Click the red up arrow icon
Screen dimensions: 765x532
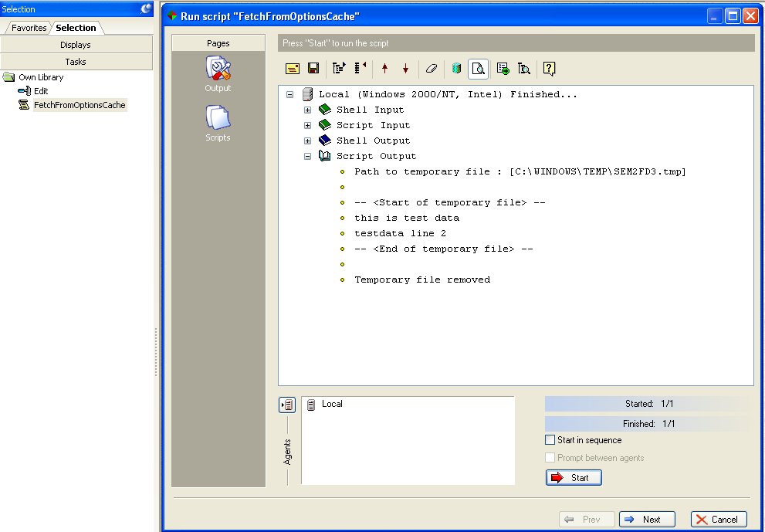pyautogui.click(x=384, y=69)
